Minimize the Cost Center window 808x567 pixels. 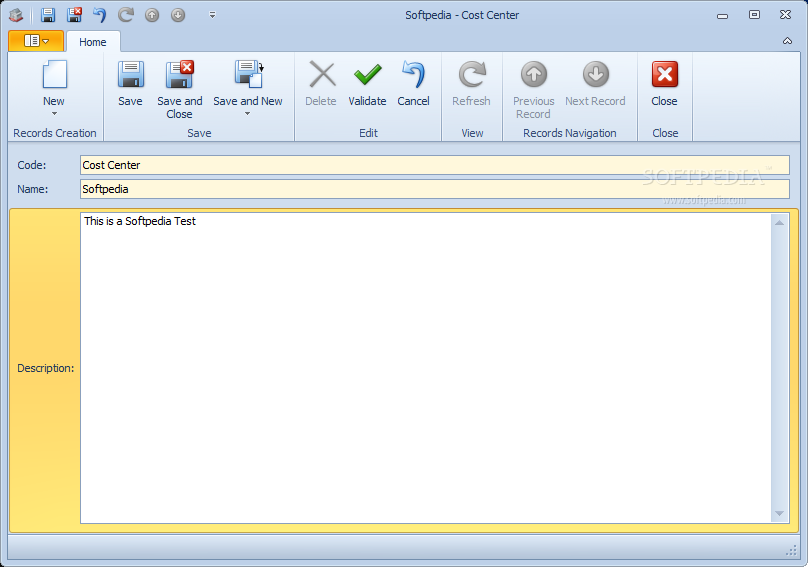[722, 15]
